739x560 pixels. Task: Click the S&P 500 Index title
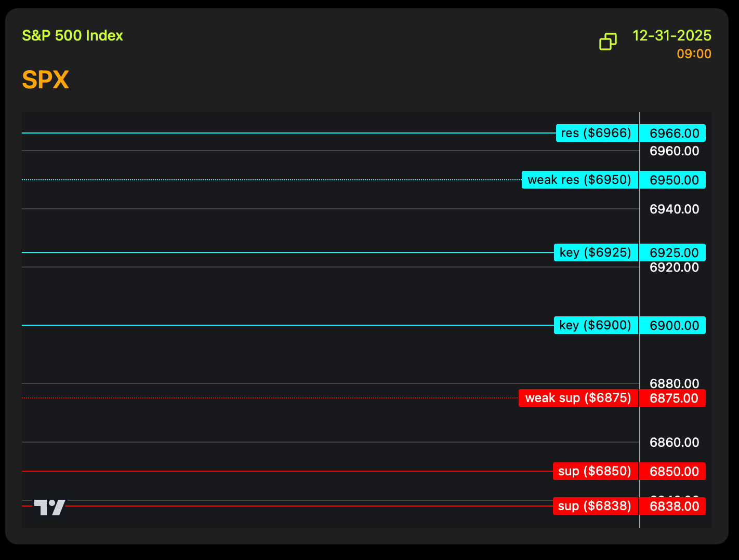pos(72,35)
